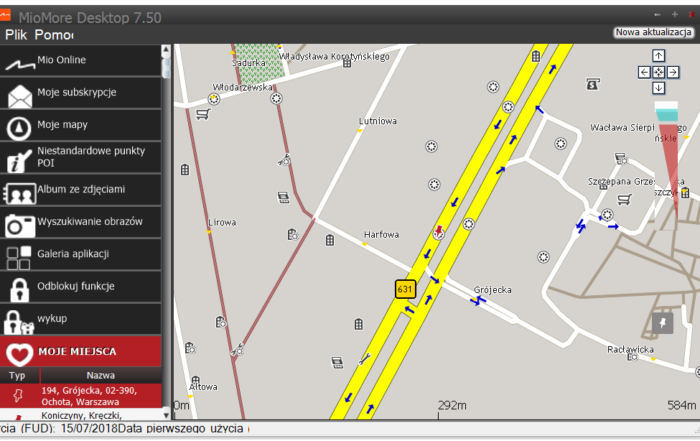Click the building POI near Harfowa
This screenshot has height=441, width=700.
pyautogui.click(x=330, y=240)
